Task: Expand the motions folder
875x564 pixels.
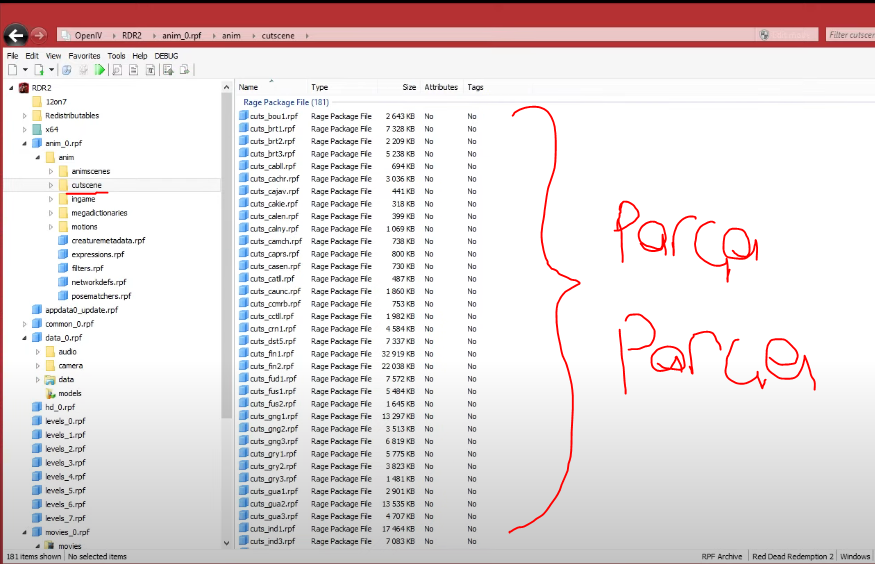Action: [51, 227]
